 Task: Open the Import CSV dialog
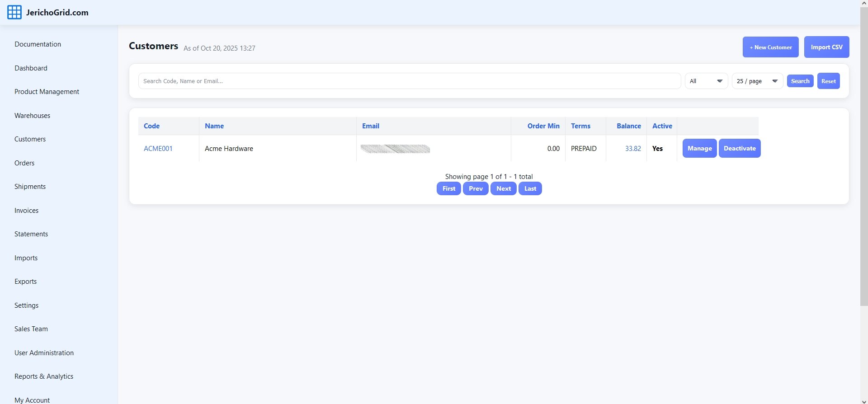[x=826, y=47]
